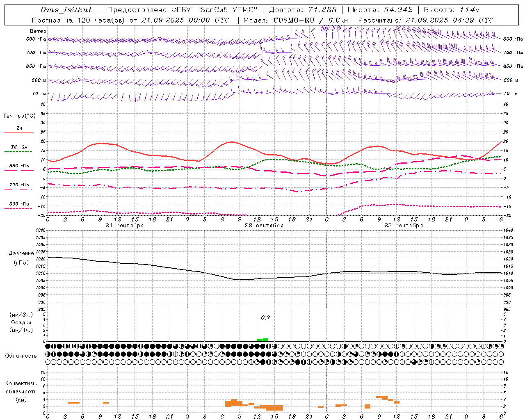The image size is (525, 420).
Task: Click the Осадки precipitation label
Action: pos(21,322)
